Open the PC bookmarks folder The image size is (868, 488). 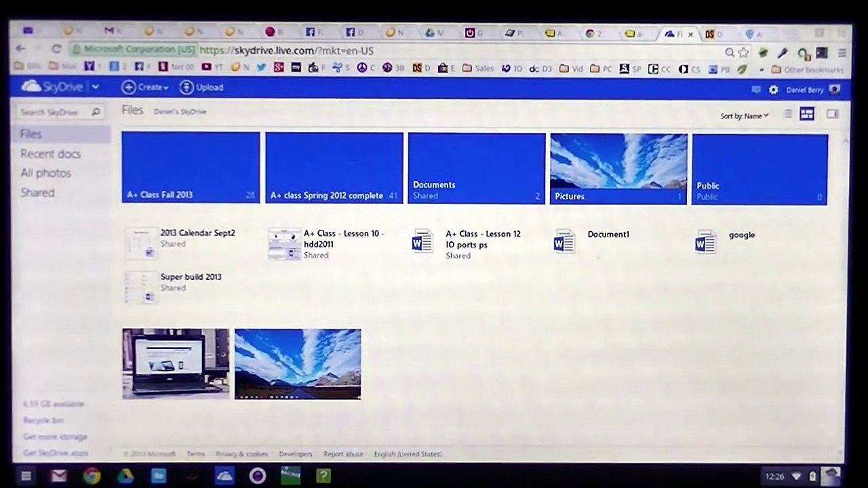coord(601,68)
